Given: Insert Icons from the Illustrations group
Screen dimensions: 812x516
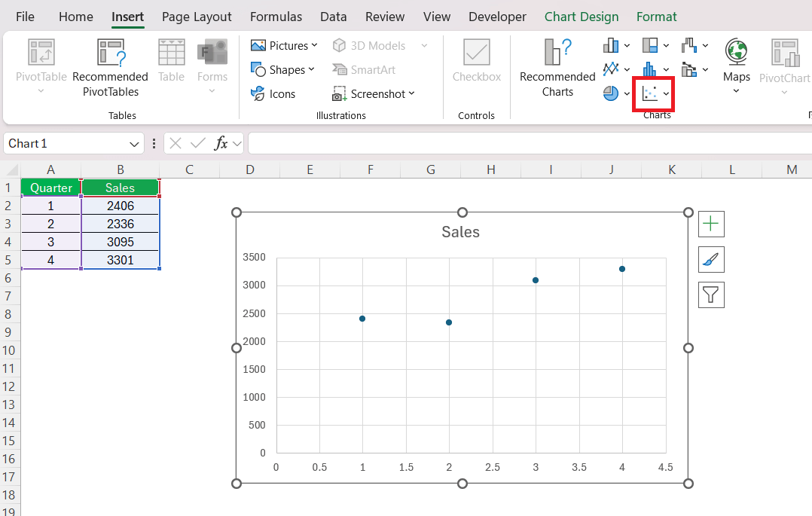Looking at the screenshot, I should 273,93.
